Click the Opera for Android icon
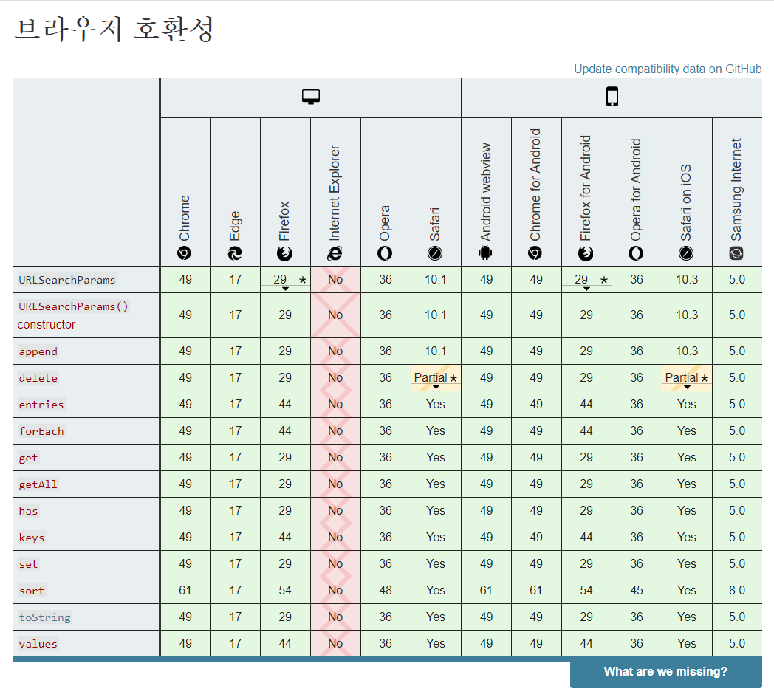 (636, 254)
